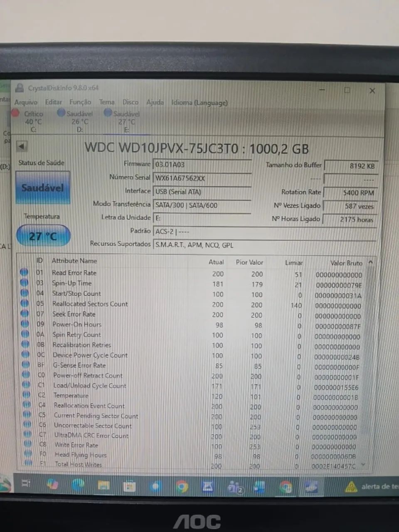Click status icon of Power-off Retract Count row
Screen dimensions: 399x532
tap(26, 374)
